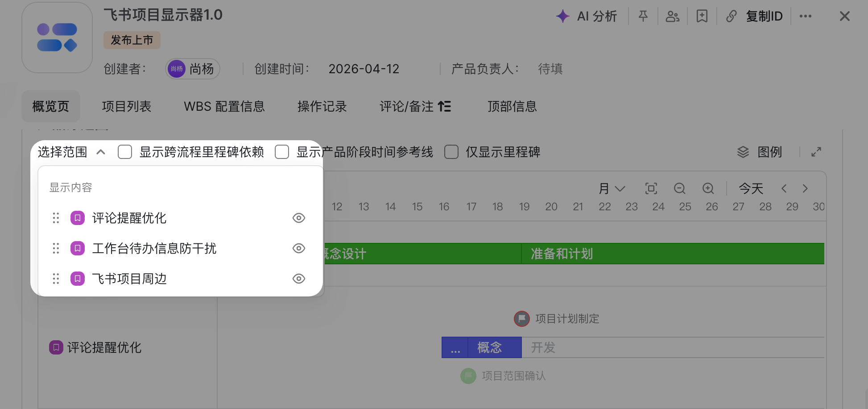Click purple icon of 飞书项目周边
The height and width of the screenshot is (409, 868).
pyautogui.click(x=78, y=279)
